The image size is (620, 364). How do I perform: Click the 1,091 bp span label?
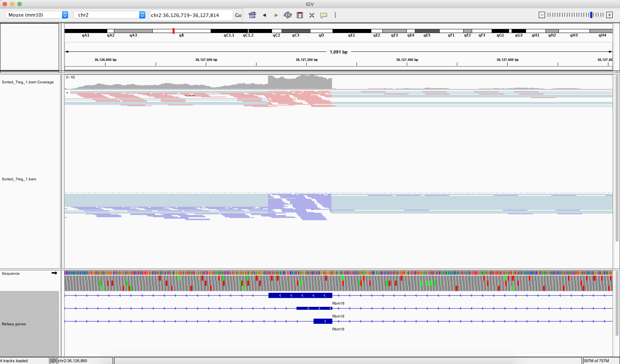pyautogui.click(x=339, y=52)
